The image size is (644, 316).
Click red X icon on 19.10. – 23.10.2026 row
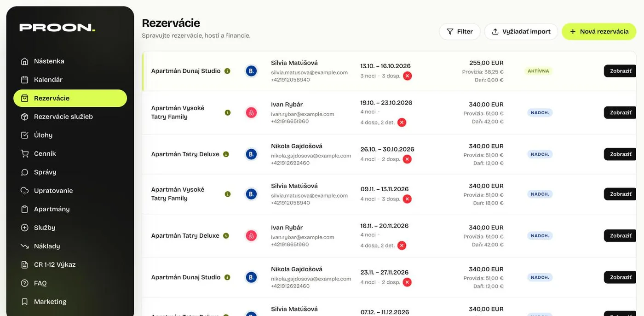[402, 123]
